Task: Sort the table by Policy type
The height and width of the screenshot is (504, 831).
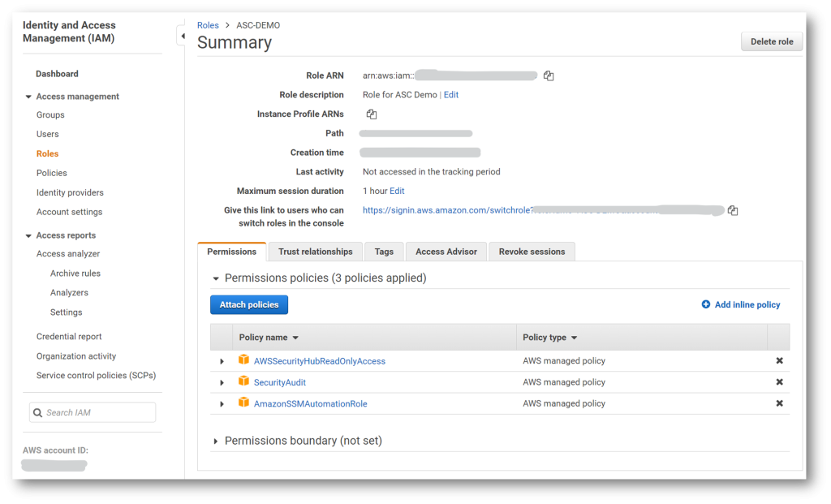Action: 549,338
